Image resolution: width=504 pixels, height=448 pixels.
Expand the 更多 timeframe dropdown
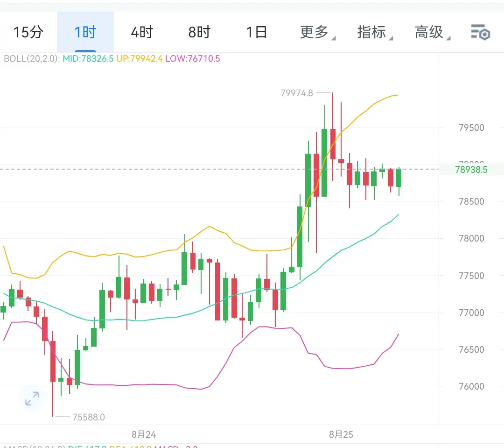click(x=318, y=32)
